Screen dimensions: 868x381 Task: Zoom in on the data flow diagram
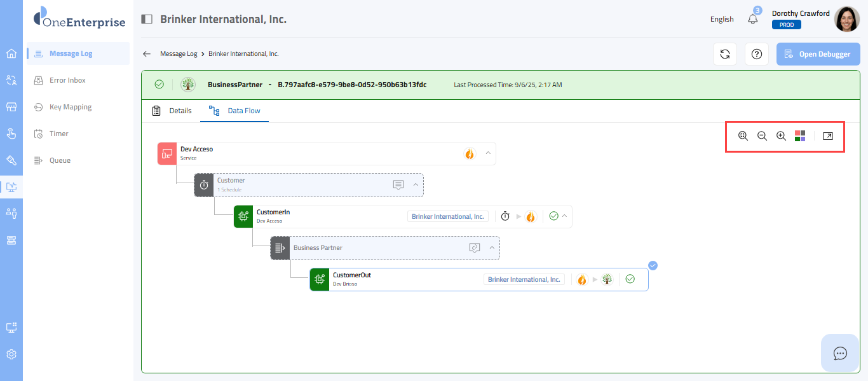(x=782, y=136)
